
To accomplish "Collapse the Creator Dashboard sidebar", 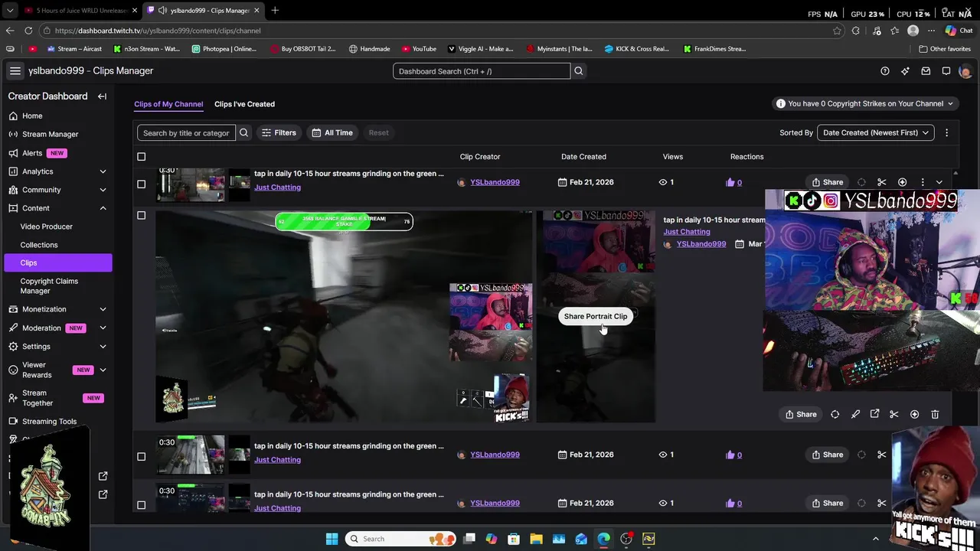I will 102,96.
